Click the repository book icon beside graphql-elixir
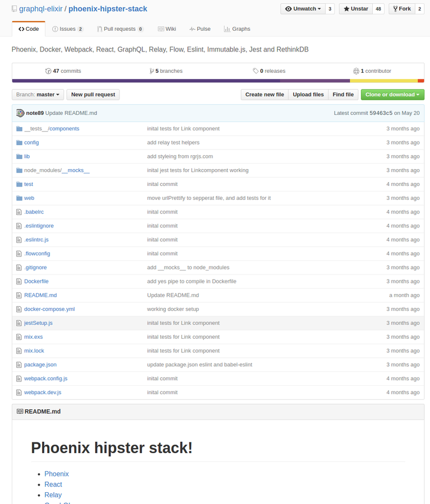This screenshot has width=430, height=504. (x=14, y=9)
